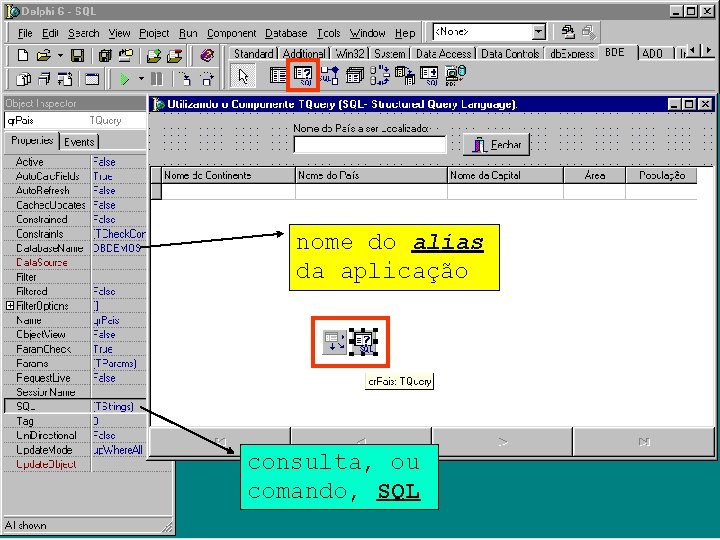Select the Active property value False
Viewport: 720px width, 540px height.
point(118,162)
